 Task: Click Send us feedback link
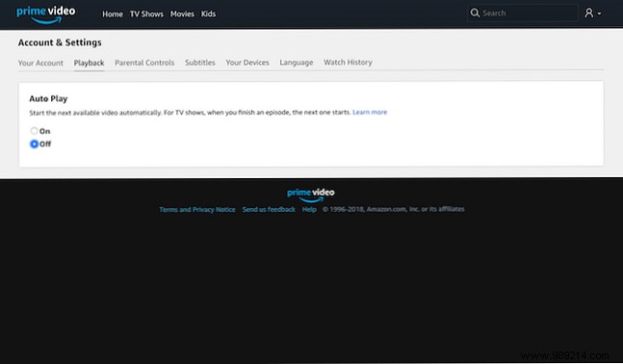(269, 209)
